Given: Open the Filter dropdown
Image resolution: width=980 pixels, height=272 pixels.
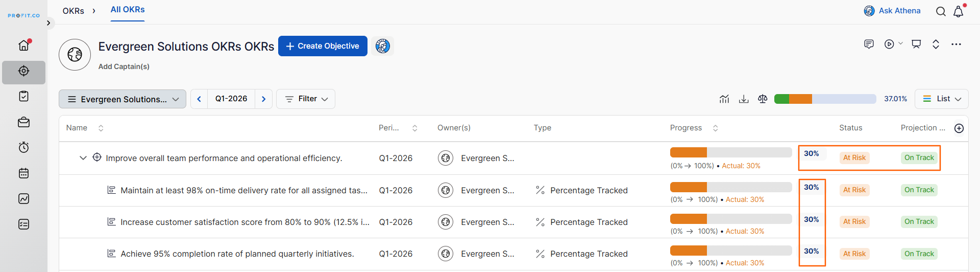Looking at the screenshot, I should 306,99.
